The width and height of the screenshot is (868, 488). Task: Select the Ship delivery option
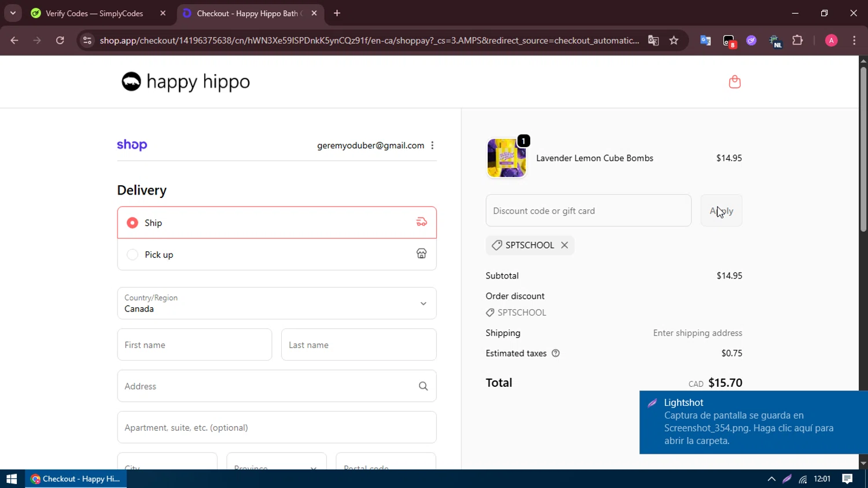[x=277, y=222]
